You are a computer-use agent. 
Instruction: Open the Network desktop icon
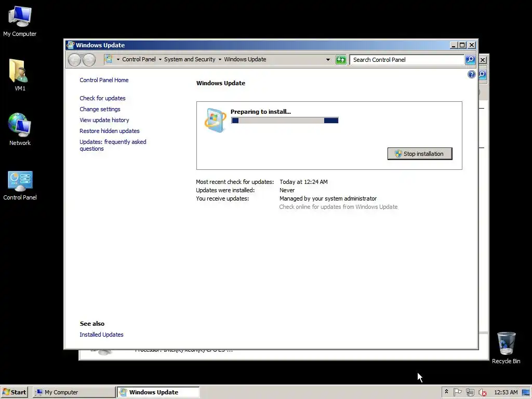[x=20, y=129]
